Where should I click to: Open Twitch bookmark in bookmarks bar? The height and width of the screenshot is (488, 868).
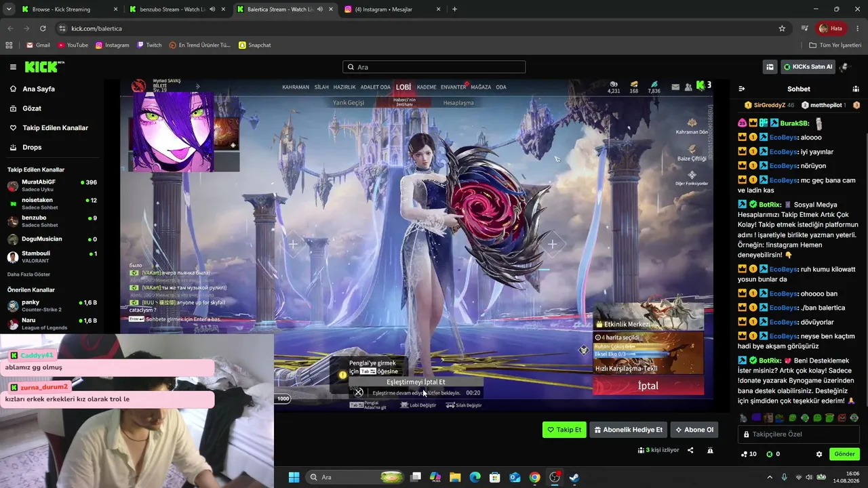coord(149,45)
